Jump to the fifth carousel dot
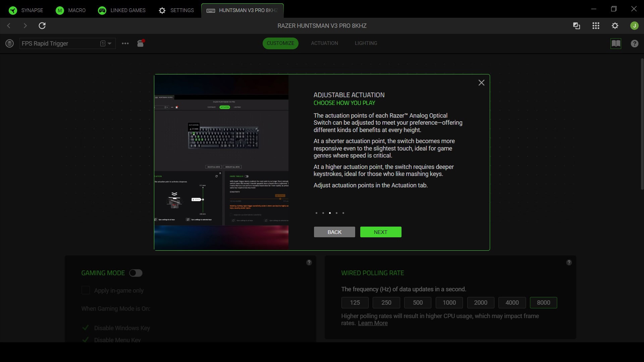The image size is (644, 362). click(343, 213)
